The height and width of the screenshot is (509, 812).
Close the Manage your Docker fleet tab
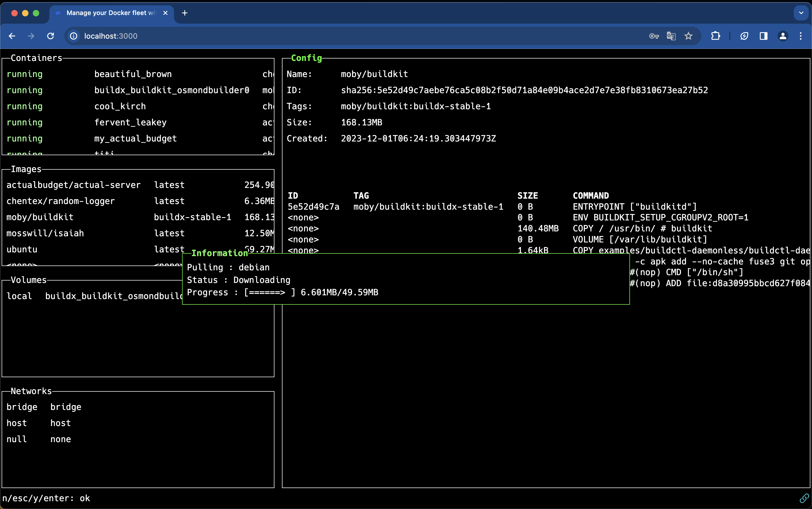tap(165, 13)
